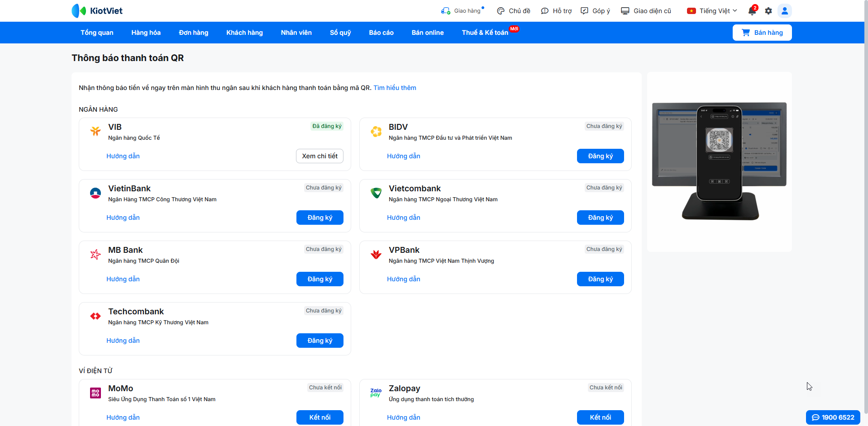Click the Zalopay Chưa kết nối status badge
This screenshot has height=426, width=868.
(x=606, y=388)
